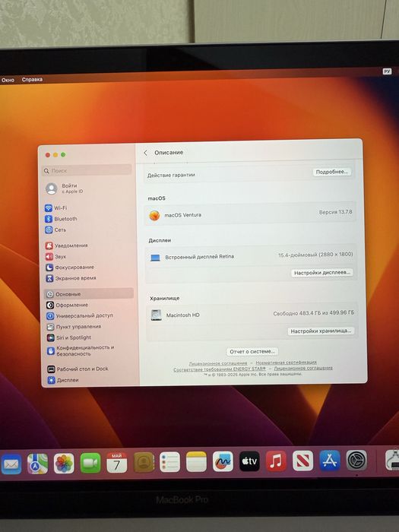The image size is (399, 532).
Task: Open ENERGY STAR compliance link
Action: click(x=220, y=369)
